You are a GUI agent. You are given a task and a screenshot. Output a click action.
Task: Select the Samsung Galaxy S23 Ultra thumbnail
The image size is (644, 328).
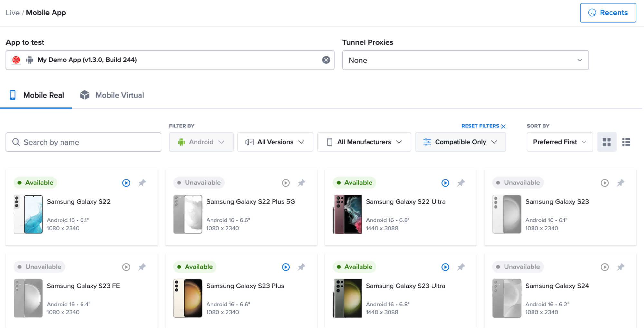347,298
